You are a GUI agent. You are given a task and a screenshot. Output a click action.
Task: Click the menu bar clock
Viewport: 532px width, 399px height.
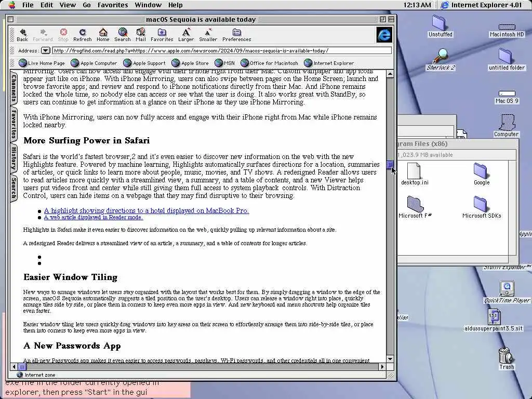pyautogui.click(x=417, y=5)
